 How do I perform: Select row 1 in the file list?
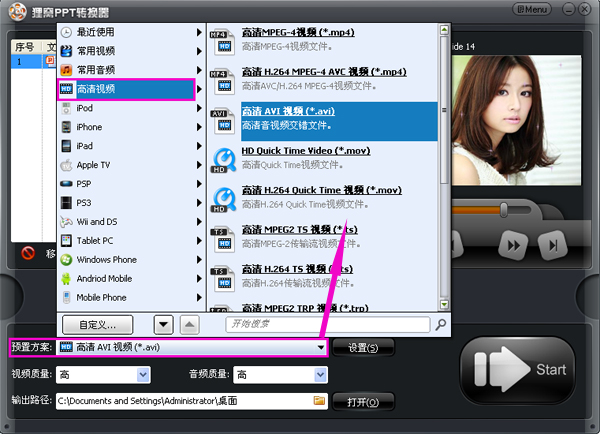[x=34, y=61]
